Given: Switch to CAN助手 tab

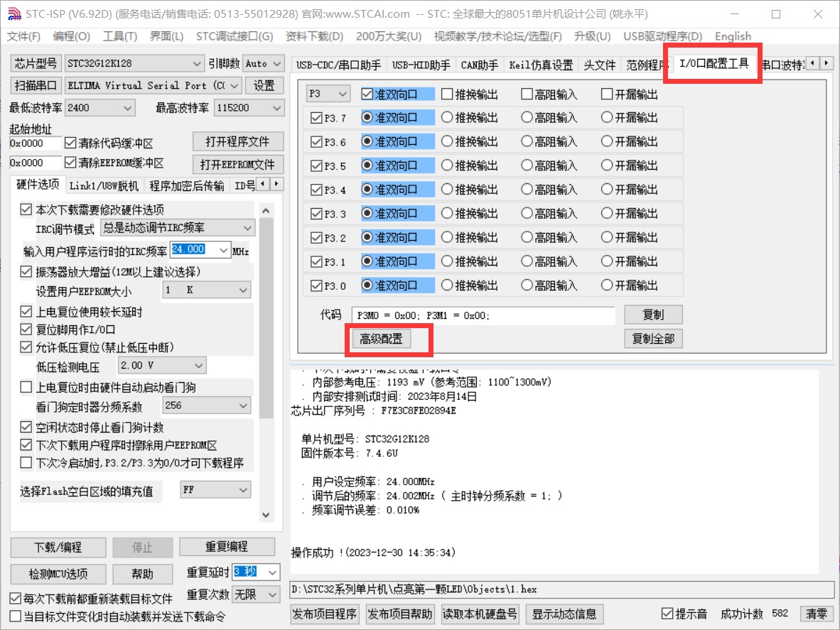Looking at the screenshot, I should tap(480, 65).
